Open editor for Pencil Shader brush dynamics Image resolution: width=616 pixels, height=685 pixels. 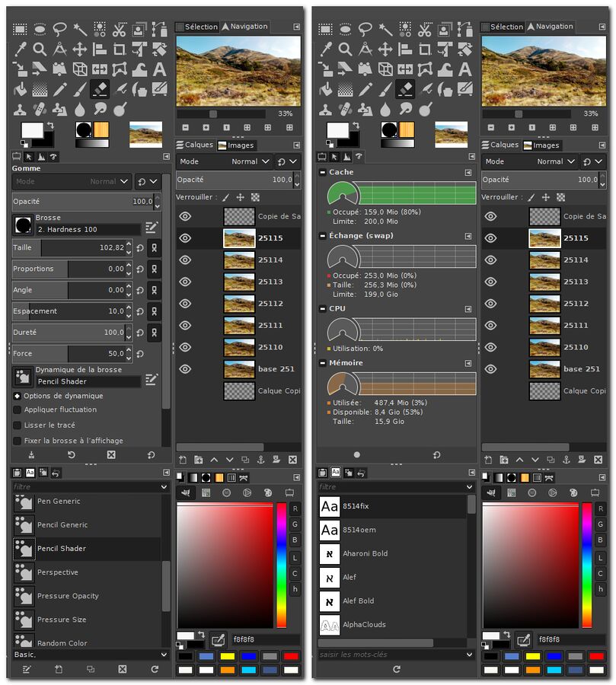[151, 379]
